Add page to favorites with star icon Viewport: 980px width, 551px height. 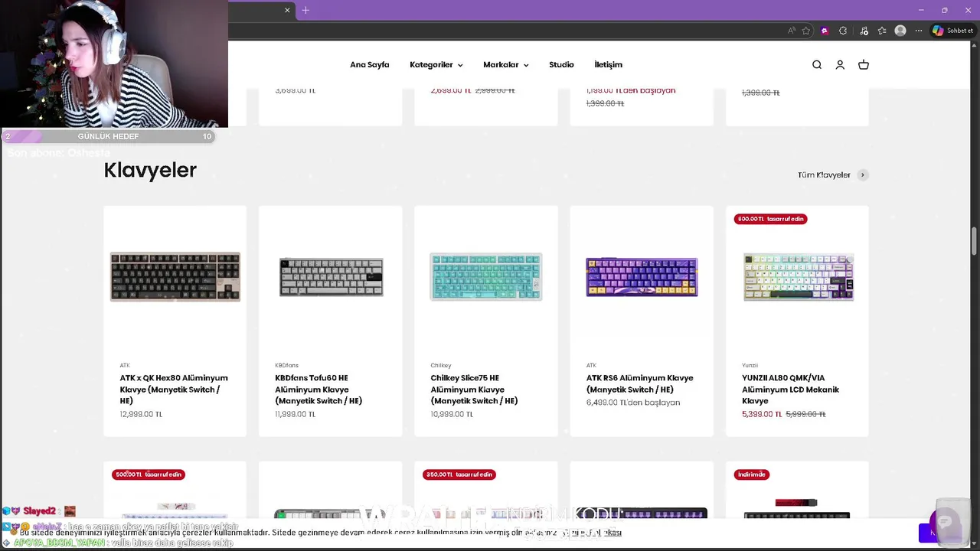tap(806, 31)
